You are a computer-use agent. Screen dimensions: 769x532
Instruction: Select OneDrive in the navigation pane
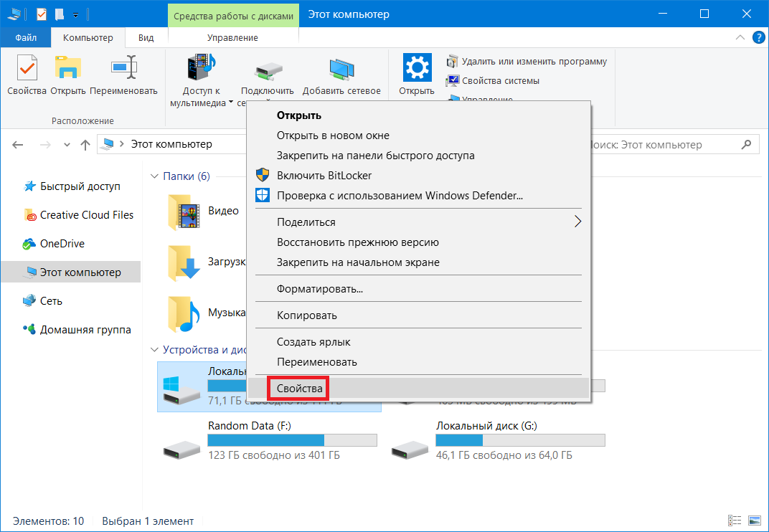tap(54, 244)
